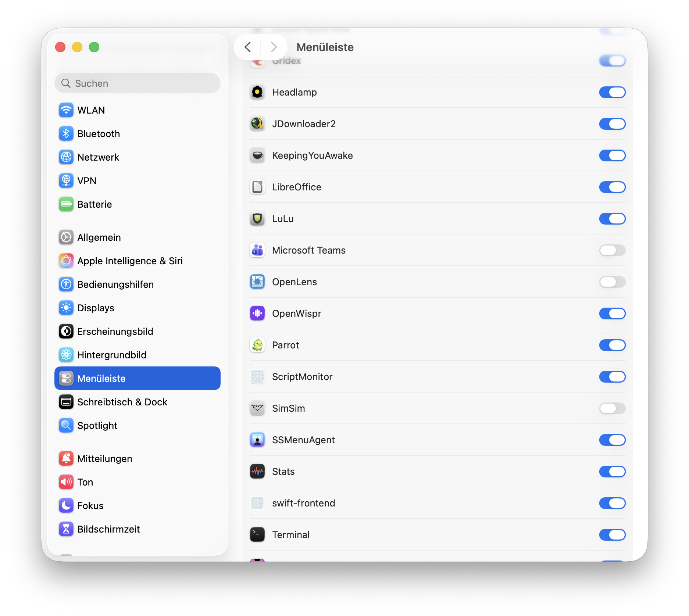Click the Displays sun icon
Screen dimensions: 689x616
[x=66, y=308]
